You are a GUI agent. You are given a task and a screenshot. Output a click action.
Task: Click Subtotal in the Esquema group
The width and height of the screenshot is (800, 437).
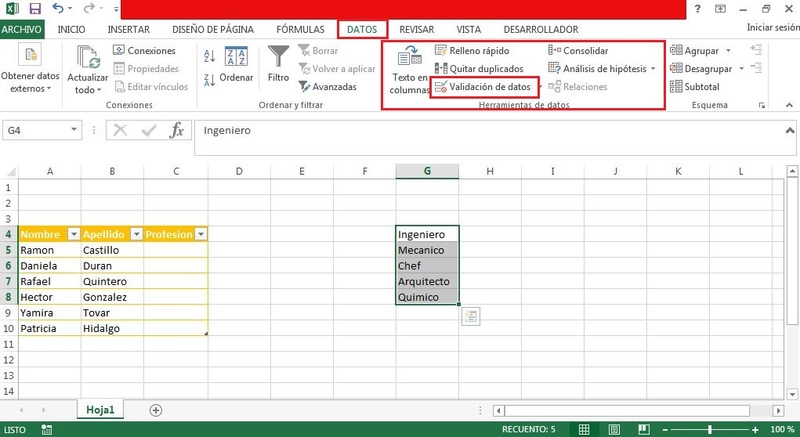click(x=694, y=87)
